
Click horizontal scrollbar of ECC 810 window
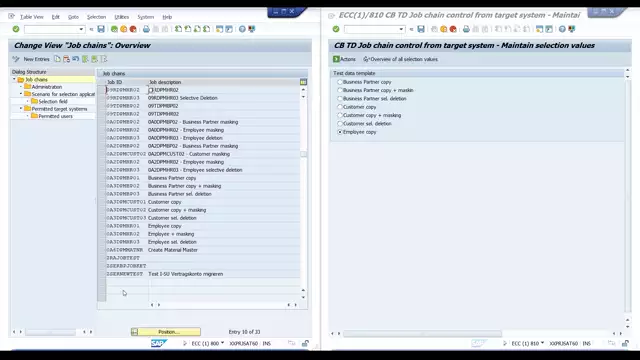(x=422, y=333)
